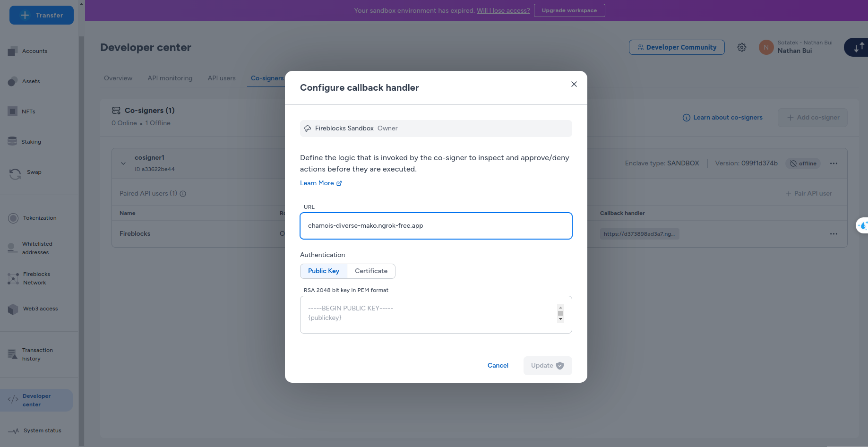Viewport: 868px width, 447px height.
Task: Open the NFTs sidebar icon
Action: [13, 112]
